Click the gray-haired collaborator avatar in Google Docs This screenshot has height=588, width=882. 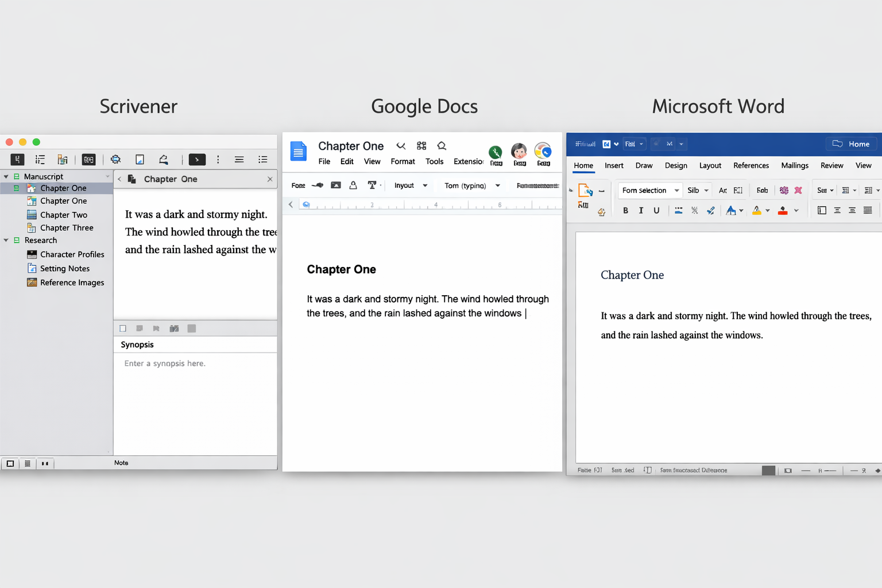coord(519,151)
